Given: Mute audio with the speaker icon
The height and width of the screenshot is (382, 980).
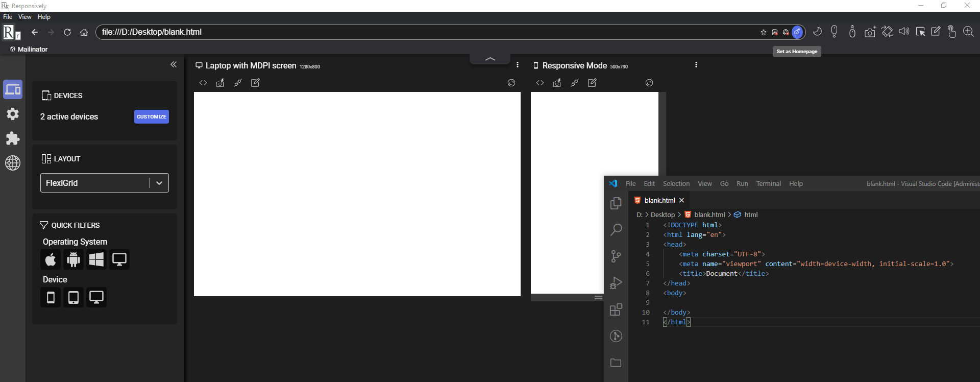Looking at the screenshot, I should [x=904, y=32].
